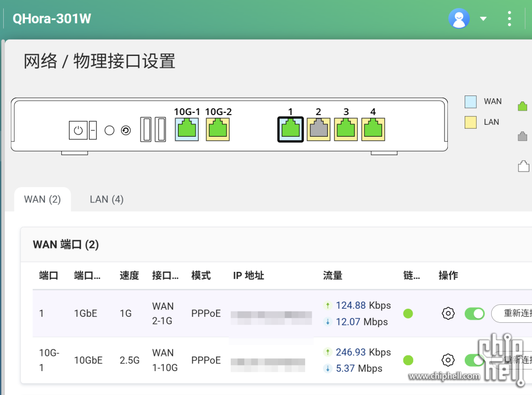Open the three-dot more options menu

point(509,18)
